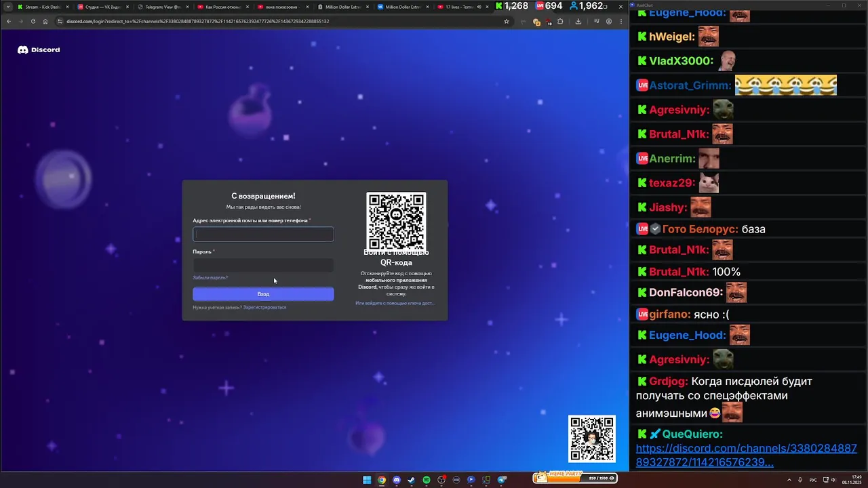This screenshot has width=868, height=488.
Task: Open Chrome from the taskbar
Action: [382, 480]
